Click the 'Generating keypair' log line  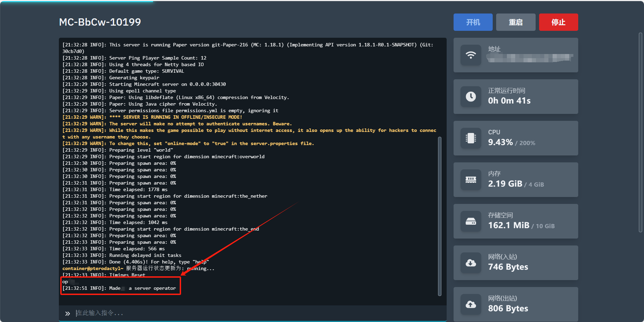point(111,78)
